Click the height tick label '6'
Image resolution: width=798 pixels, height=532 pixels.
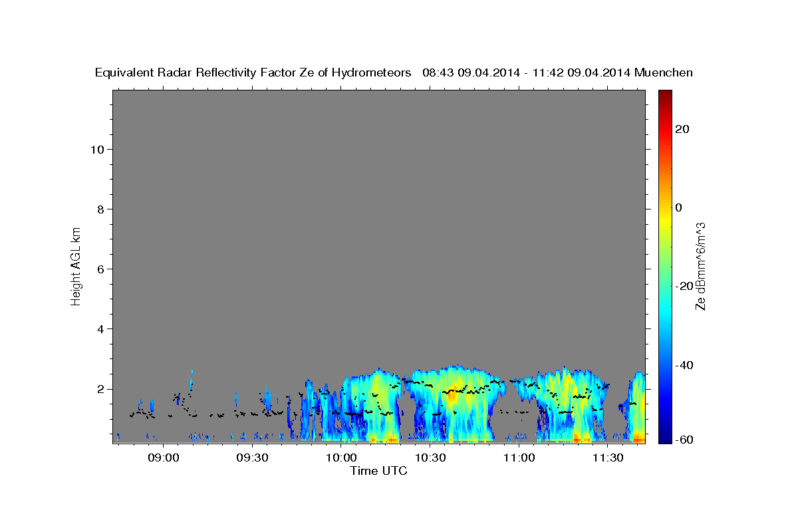pos(100,269)
